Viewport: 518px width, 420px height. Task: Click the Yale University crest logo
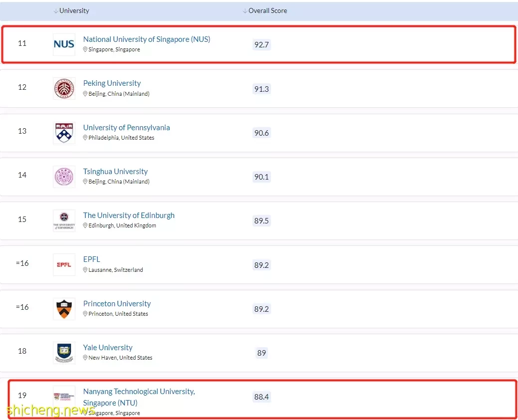[x=64, y=353]
